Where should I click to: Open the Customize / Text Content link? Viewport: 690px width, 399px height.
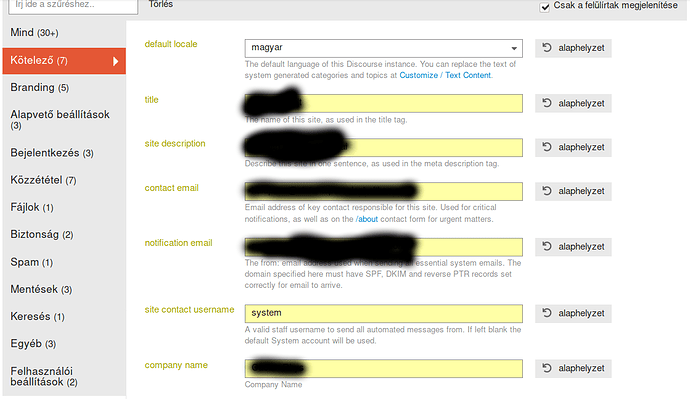(x=445, y=75)
